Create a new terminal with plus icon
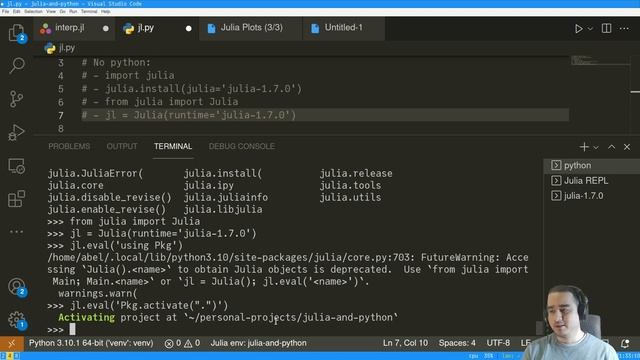640x360 pixels. pyautogui.click(x=584, y=147)
